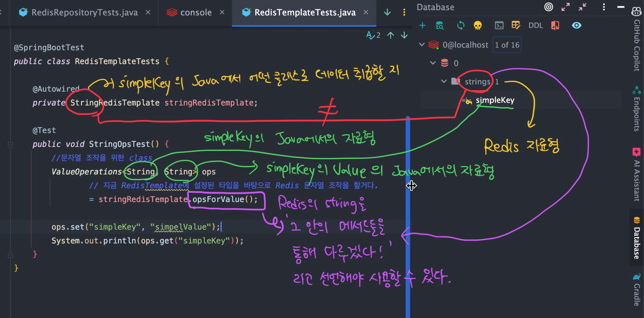This screenshot has width=644, height=318.
Task: Click the DDL button in Database toolbar
Action: point(536,25)
